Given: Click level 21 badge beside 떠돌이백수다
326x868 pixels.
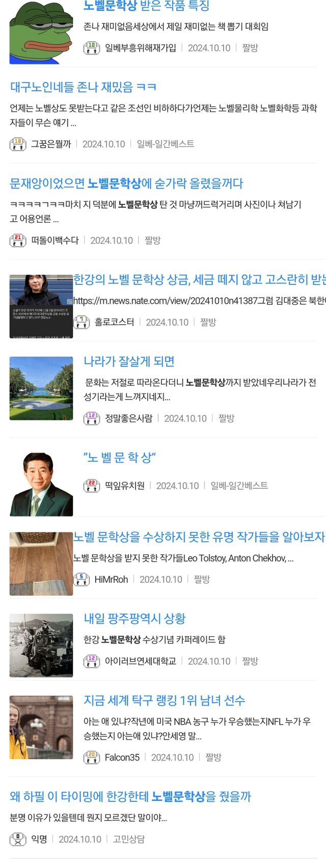Looking at the screenshot, I should pos(18,240).
